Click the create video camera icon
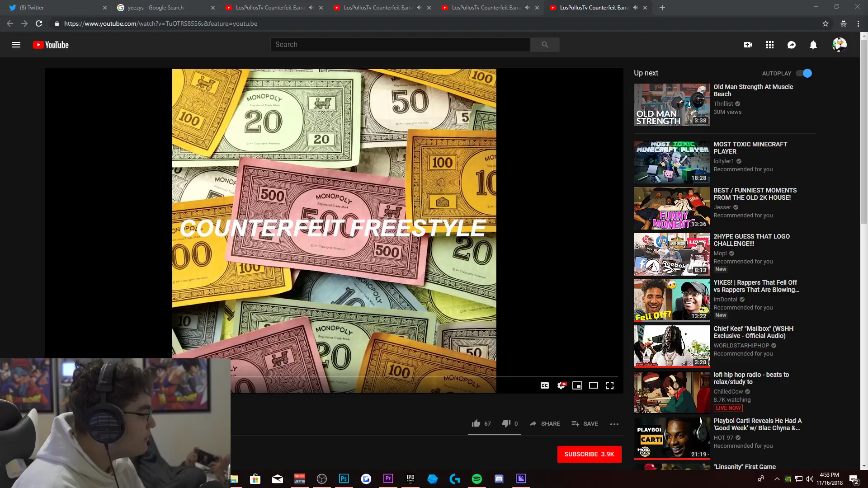 pos(748,45)
